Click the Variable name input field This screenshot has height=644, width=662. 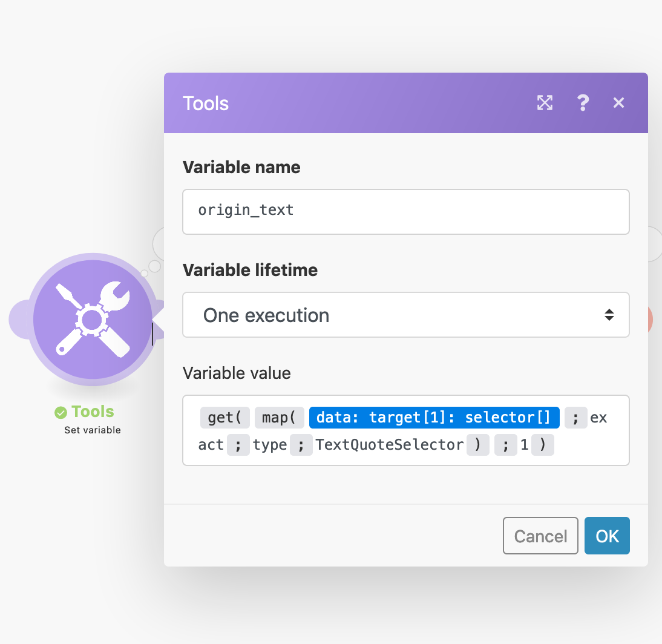405,212
